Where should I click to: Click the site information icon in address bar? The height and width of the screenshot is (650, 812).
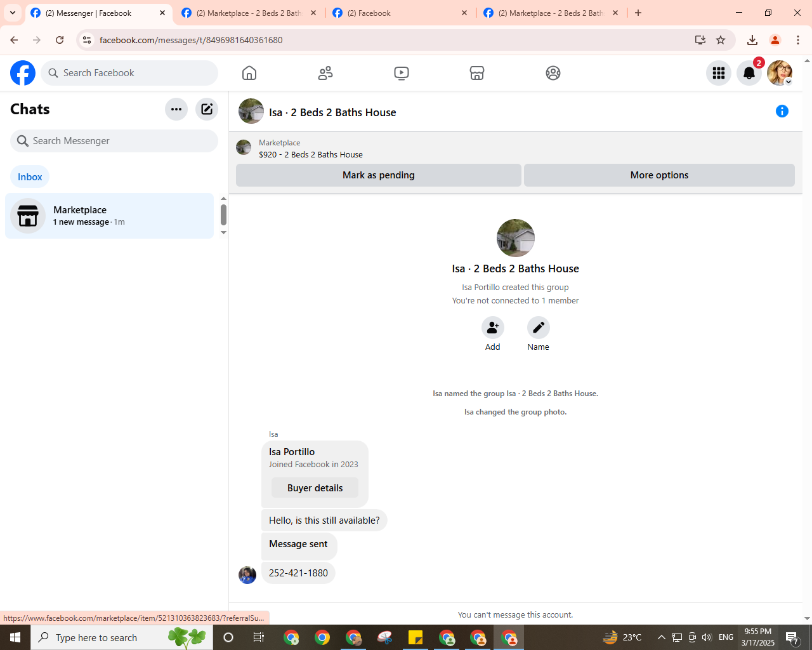pos(87,40)
